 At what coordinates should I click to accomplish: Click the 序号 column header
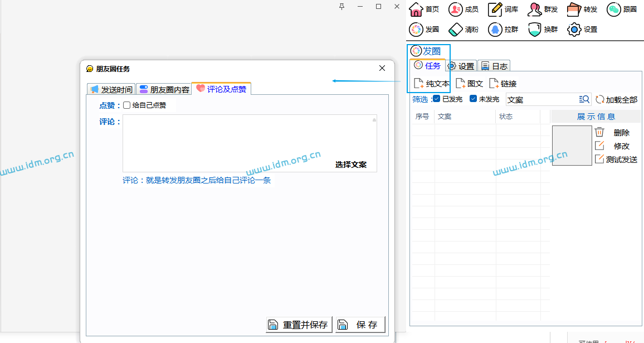(422, 117)
